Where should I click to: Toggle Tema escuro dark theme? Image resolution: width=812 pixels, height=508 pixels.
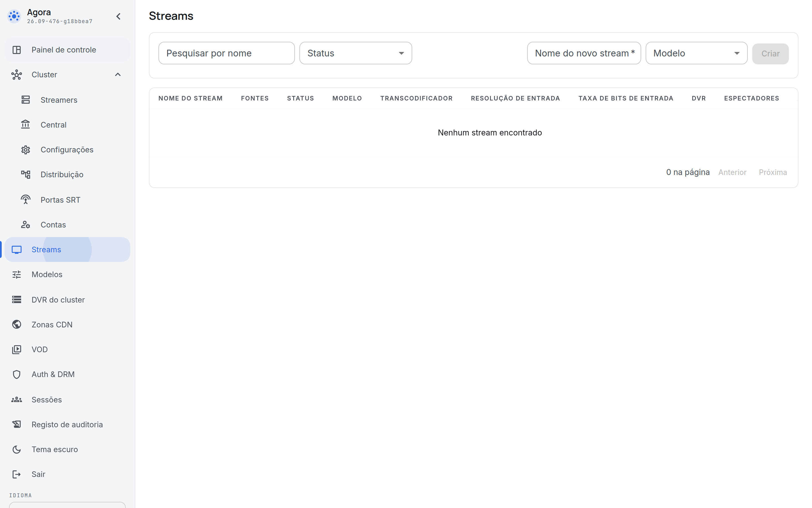pyautogui.click(x=67, y=449)
